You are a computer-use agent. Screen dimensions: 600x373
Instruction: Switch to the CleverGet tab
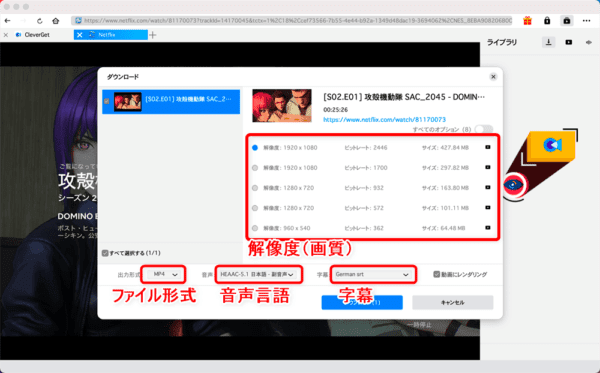click(x=37, y=35)
